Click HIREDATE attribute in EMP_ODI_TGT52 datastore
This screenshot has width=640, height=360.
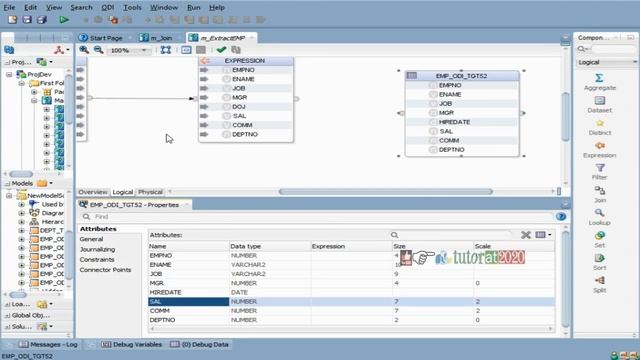point(454,122)
